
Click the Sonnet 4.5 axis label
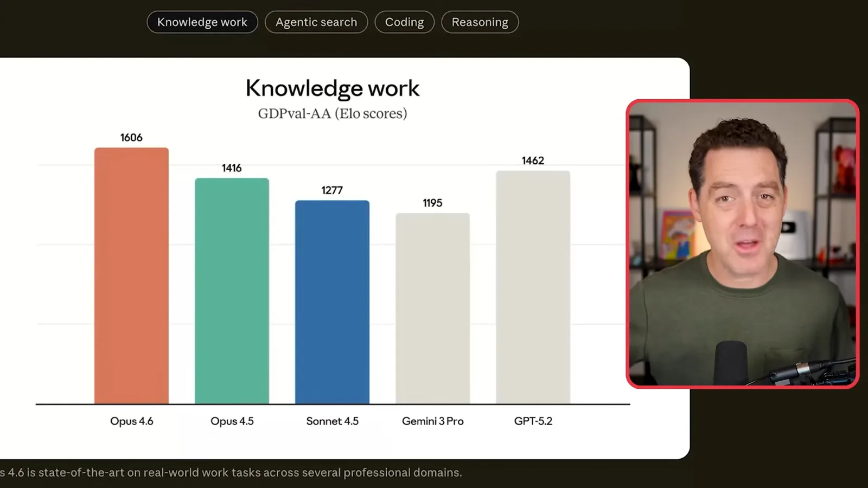click(333, 421)
